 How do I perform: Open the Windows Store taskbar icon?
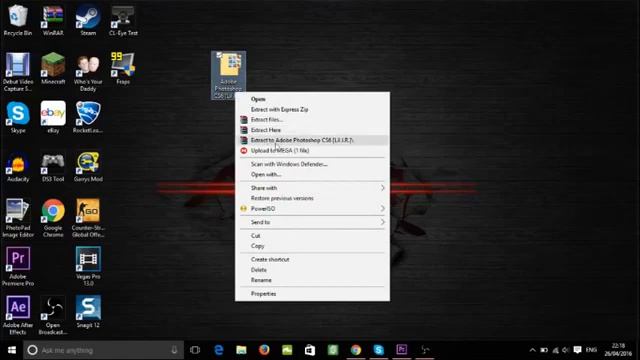310,350
